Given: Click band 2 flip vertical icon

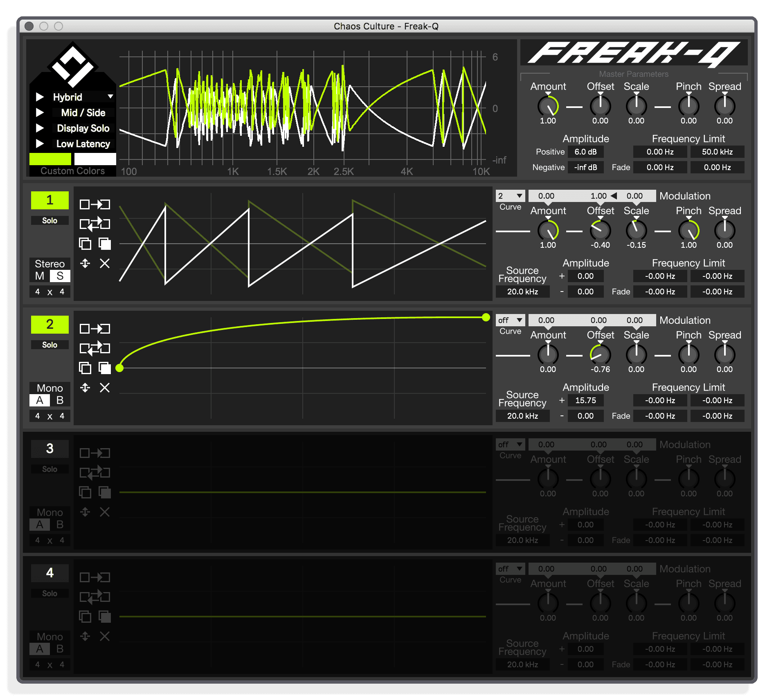Looking at the screenshot, I should click(x=85, y=388).
